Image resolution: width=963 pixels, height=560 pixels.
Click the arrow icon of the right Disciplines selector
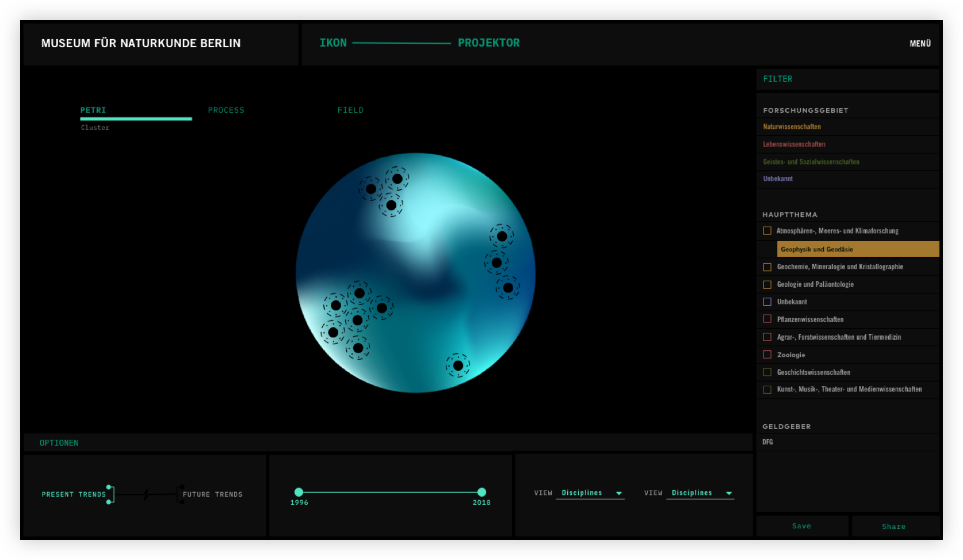click(729, 493)
